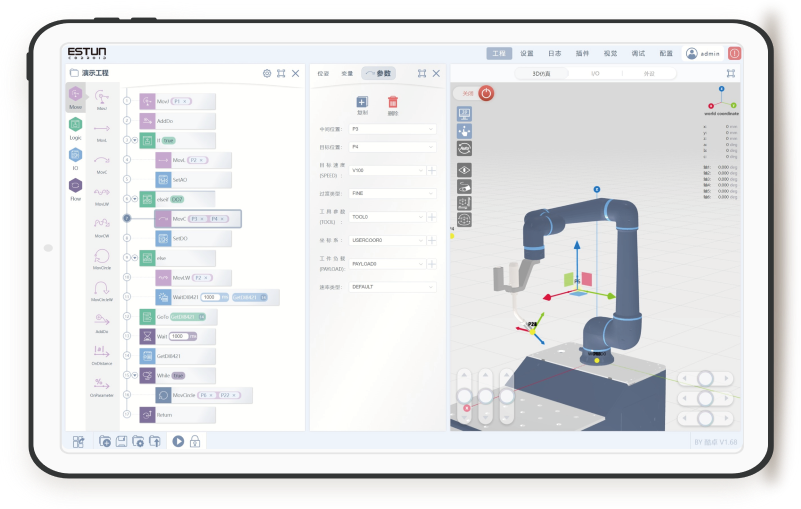Save the project with the floppy icon
Screen dimensions: 801x509
121,441
